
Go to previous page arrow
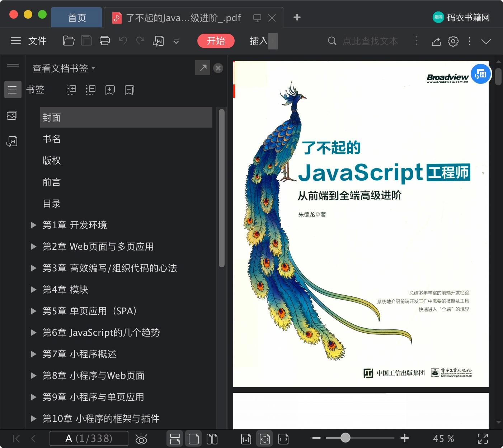pyautogui.click(x=33, y=438)
